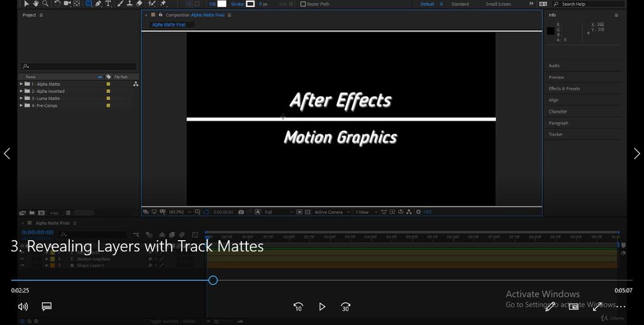
Task: Switch video to mini player view
Action: tap(574, 307)
